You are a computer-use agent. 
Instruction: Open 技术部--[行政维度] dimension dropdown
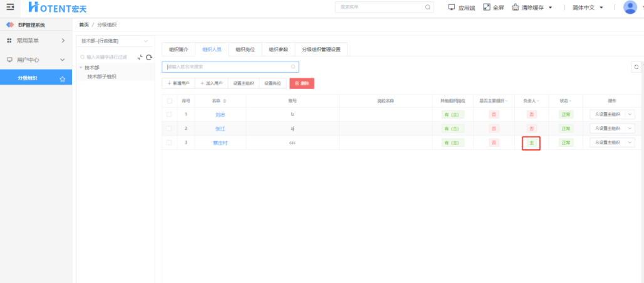click(x=115, y=41)
